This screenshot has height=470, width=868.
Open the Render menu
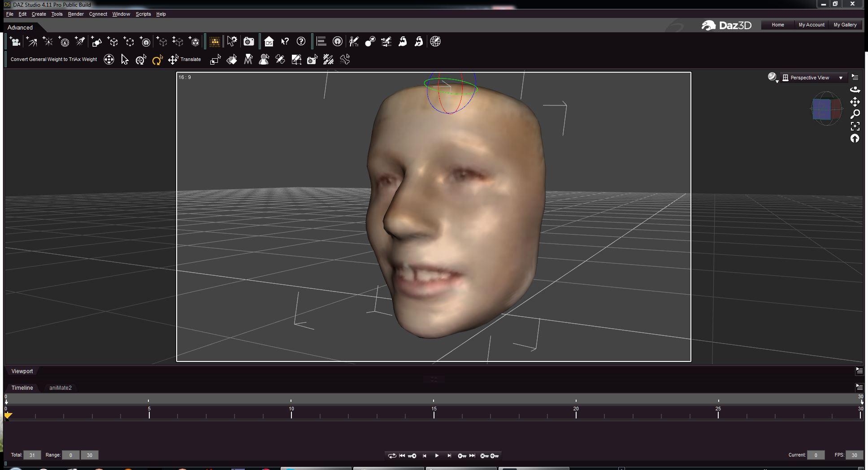tap(76, 14)
